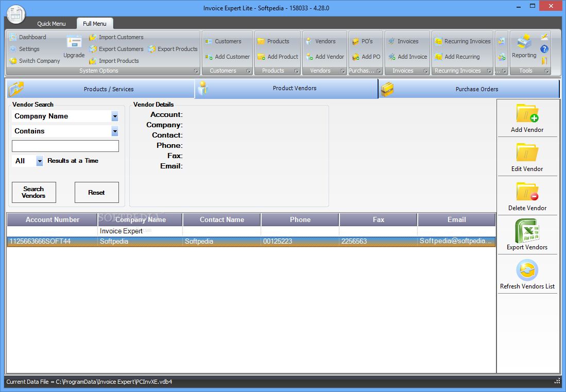Click Refresh Vendors List

pos(527,275)
